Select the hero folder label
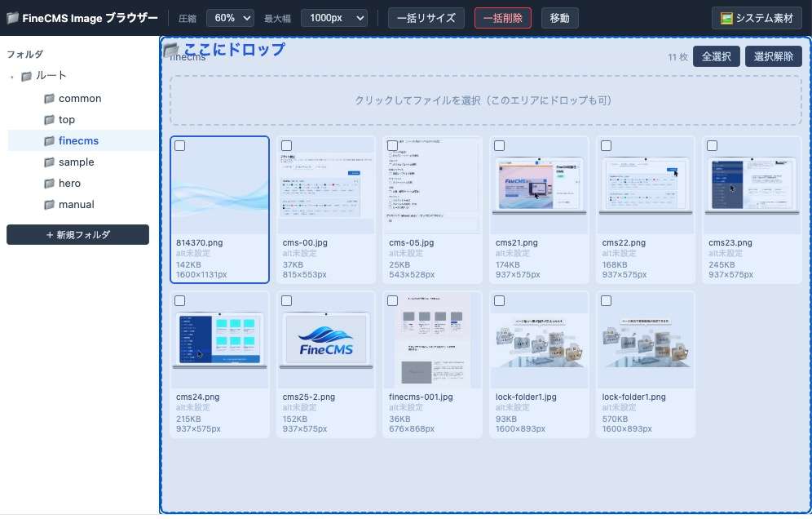This screenshot has width=812, height=519. click(x=69, y=184)
